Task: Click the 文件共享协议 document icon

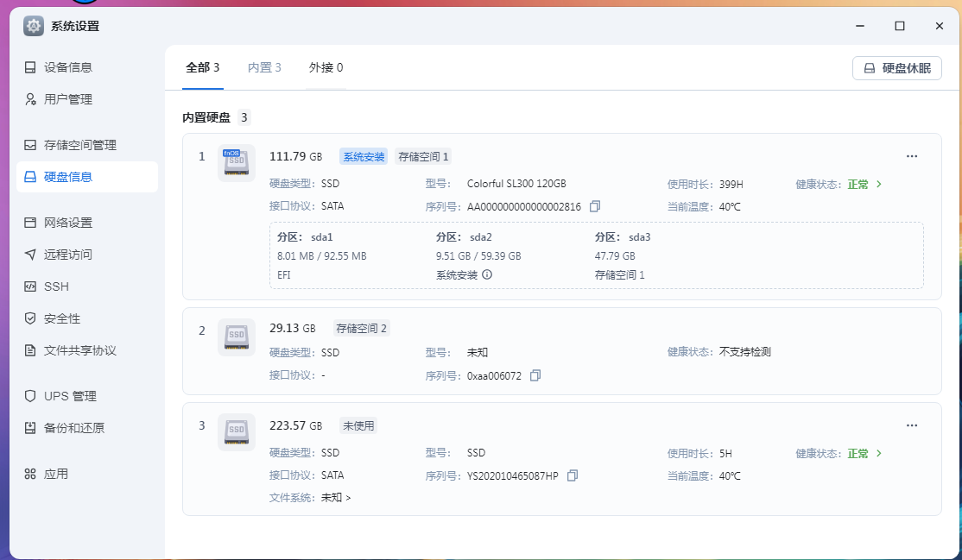Action: [30, 350]
